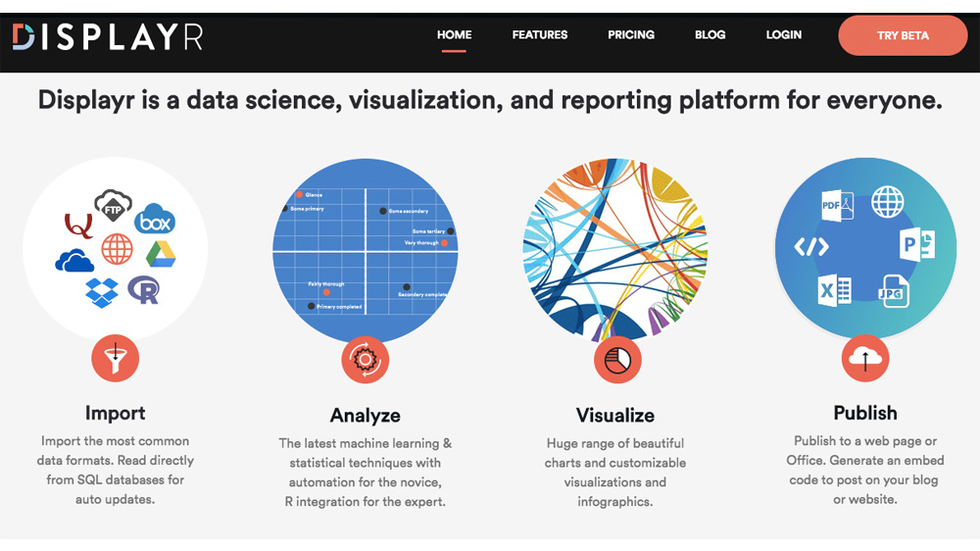Click the FTP cloud icon

tap(113, 206)
